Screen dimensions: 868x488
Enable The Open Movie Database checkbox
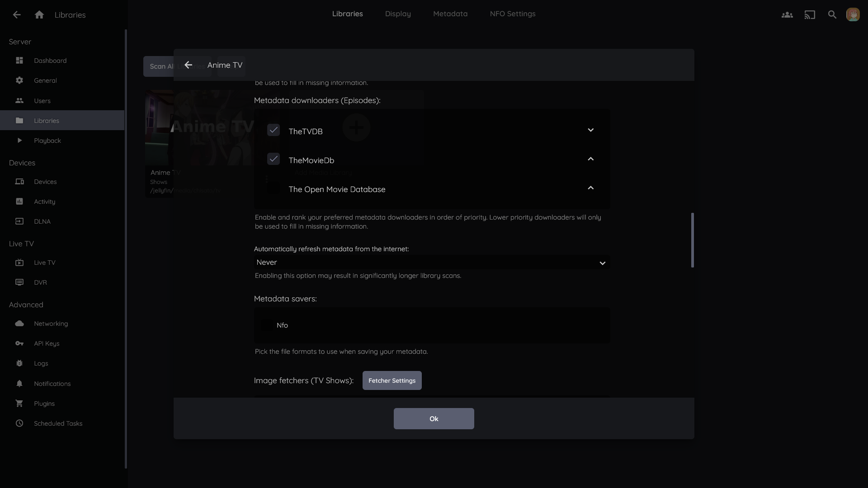tap(274, 188)
